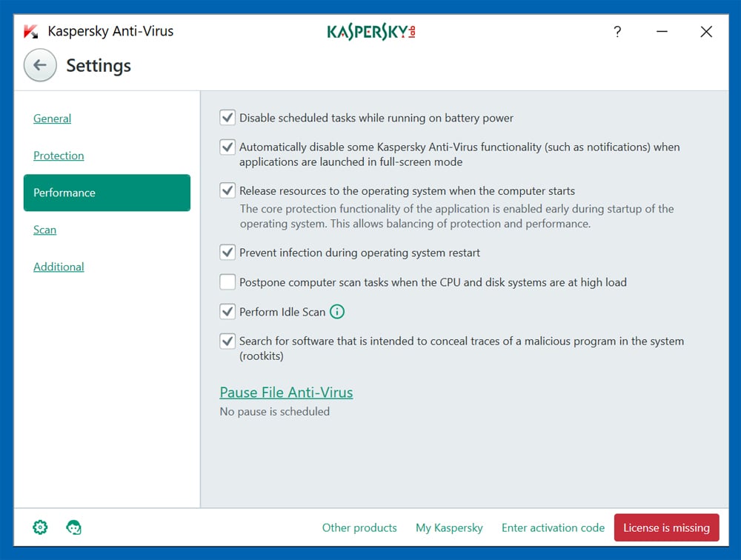This screenshot has height=560, width=741.
Task: Open Other products link
Action: 359,527
